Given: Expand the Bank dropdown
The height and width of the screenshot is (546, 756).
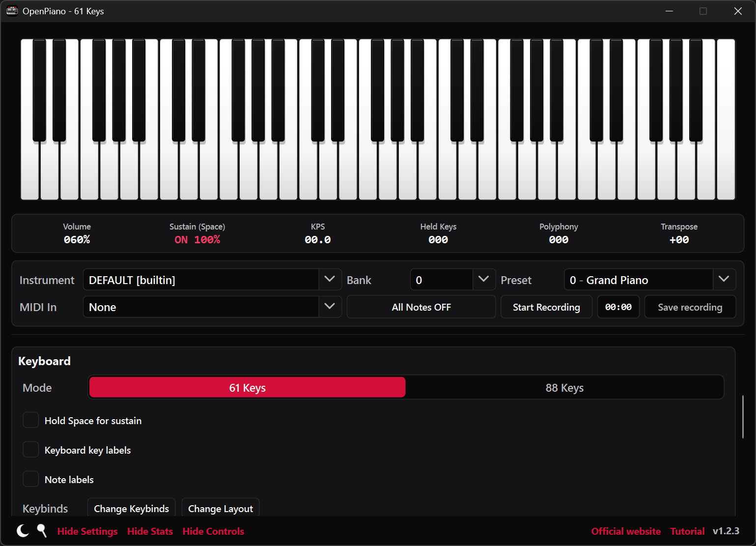Looking at the screenshot, I should click(x=453, y=280).
